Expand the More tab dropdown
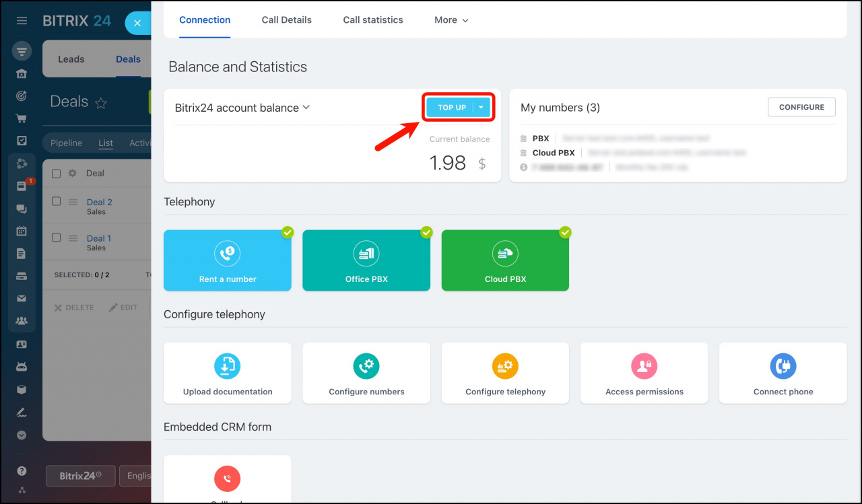Viewport: 862px width, 504px height. [451, 20]
